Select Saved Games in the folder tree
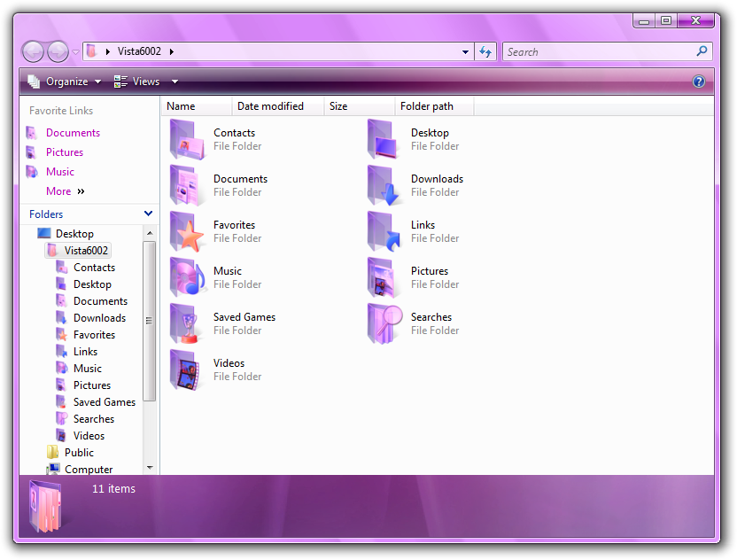The height and width of the screenshot is (560, 737). click(104, 402)
